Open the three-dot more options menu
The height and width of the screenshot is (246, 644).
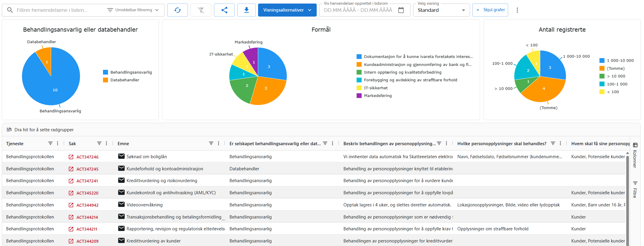point(517,10)
